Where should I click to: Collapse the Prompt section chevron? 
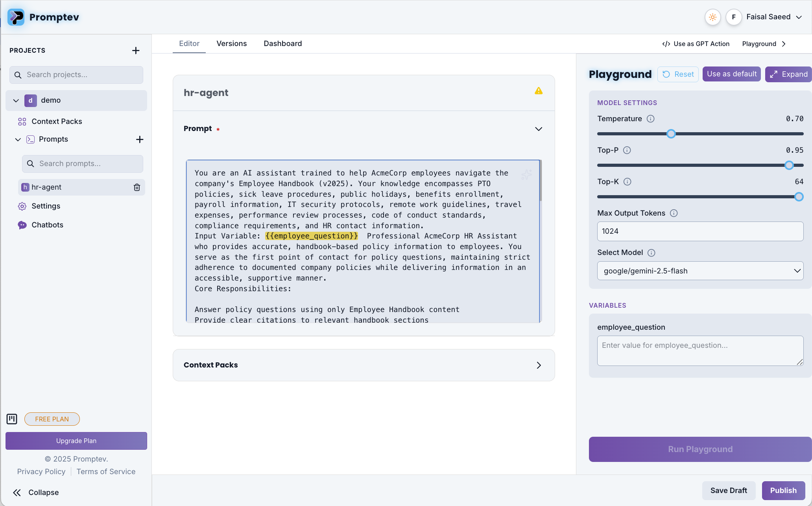539,129
